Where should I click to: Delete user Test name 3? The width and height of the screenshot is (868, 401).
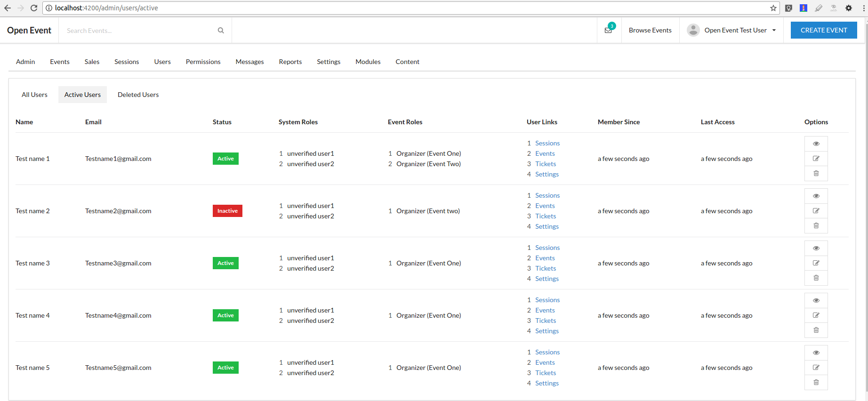pos(816,278)
